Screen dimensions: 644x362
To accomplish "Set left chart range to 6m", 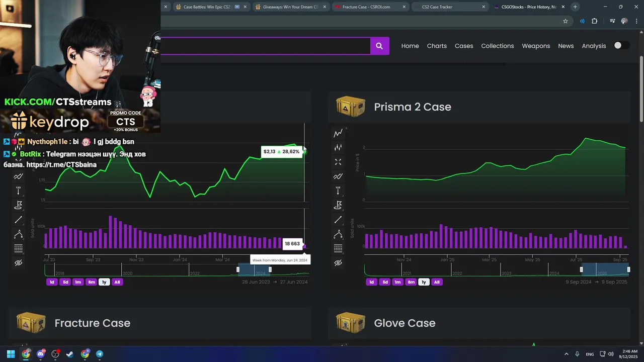I will 91,282.
